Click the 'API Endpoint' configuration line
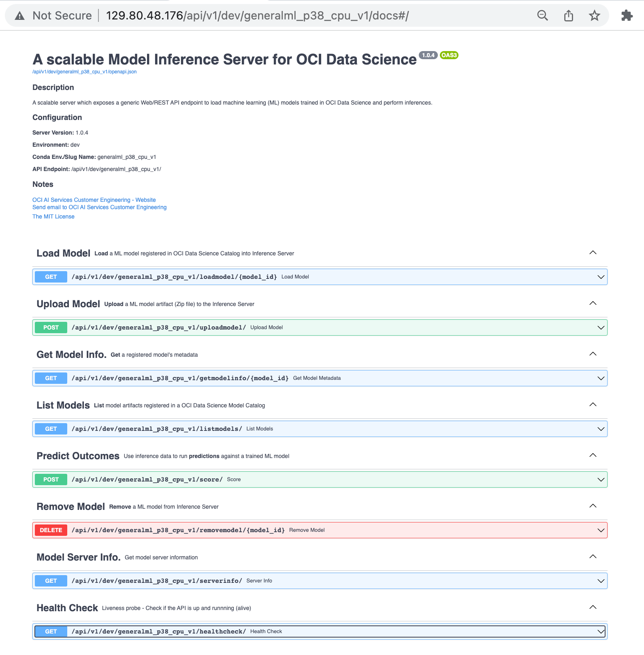This screenshot has width=644, height=655. coord(97,169)
